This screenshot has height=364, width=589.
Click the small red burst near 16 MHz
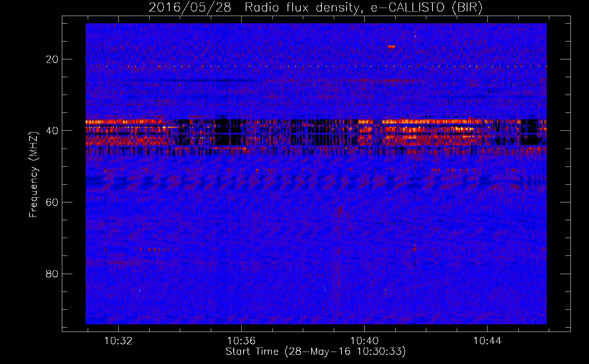[391, 47]
